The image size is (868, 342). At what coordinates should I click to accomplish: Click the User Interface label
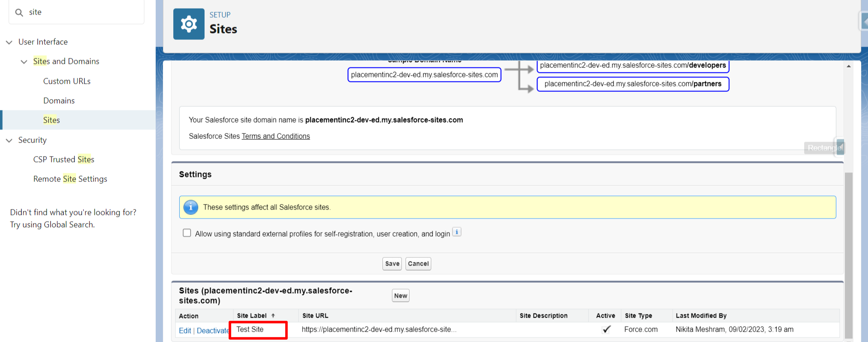(43, 42)
